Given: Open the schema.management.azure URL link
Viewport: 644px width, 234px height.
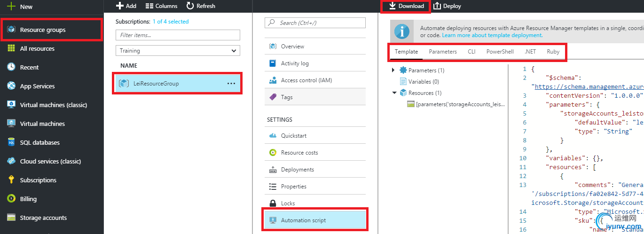Looking at the screenshot, I should click(589, 87).
